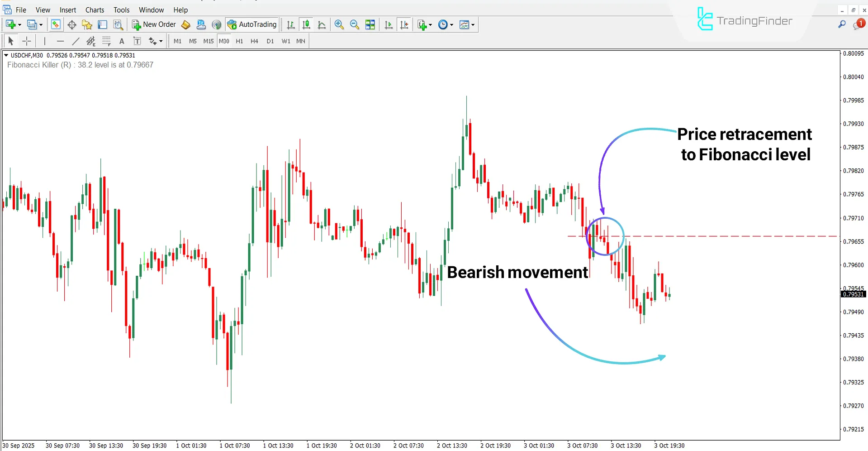868x451 pixels.
Task: Open the new chart dropdown arrow
Action: point(19,24)
